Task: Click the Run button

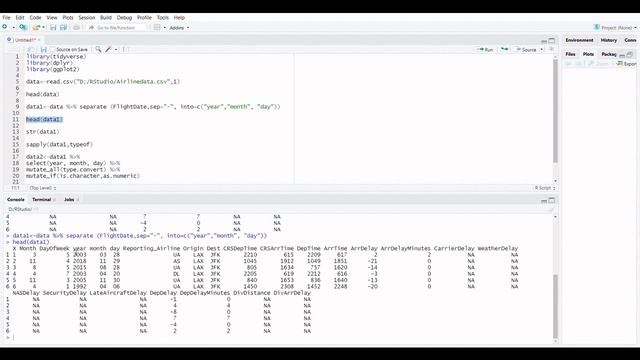Action: [x=485, y=49]
